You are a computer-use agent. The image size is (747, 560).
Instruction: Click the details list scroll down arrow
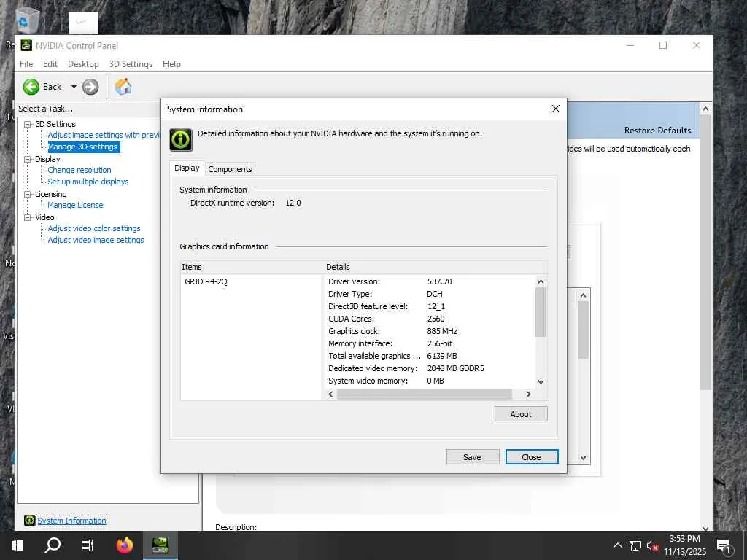click(541, 381)
